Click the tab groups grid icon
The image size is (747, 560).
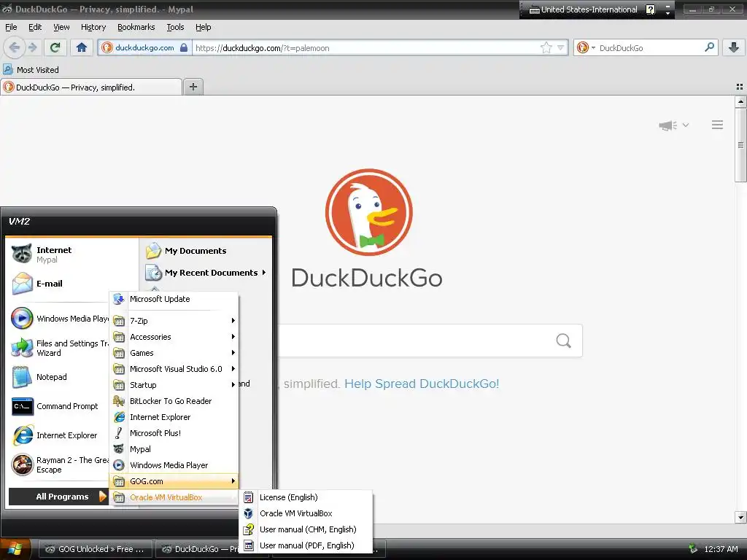[x=740, y=87]
